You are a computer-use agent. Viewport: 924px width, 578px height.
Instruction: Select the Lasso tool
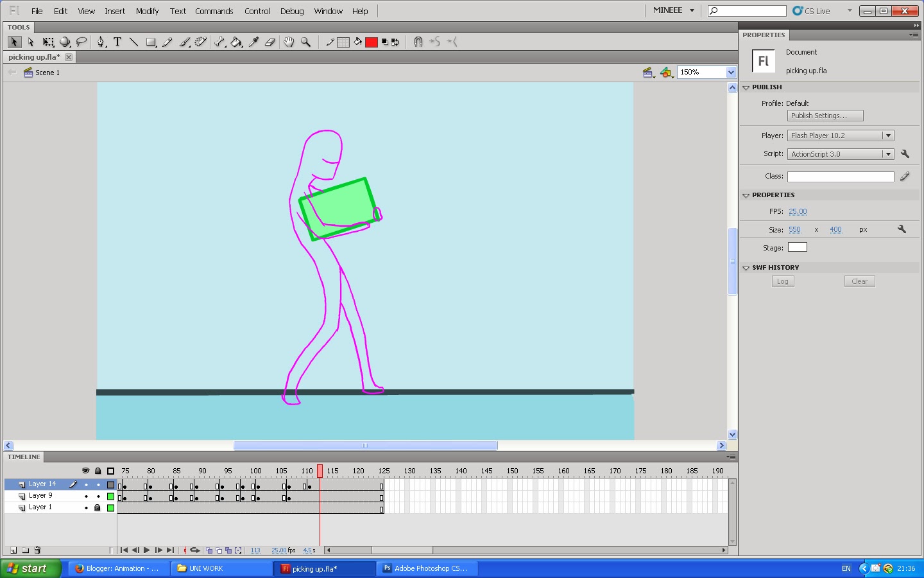[x=81, y=42]
